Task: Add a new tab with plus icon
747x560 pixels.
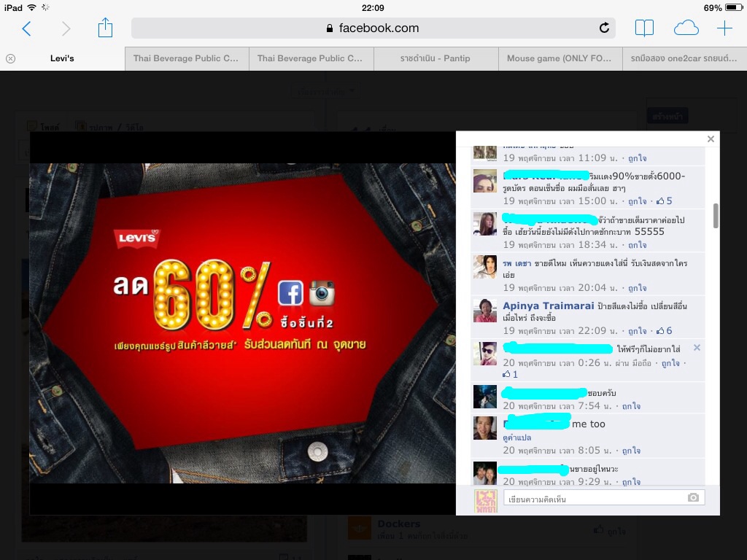Action: [x=724, y=28]
